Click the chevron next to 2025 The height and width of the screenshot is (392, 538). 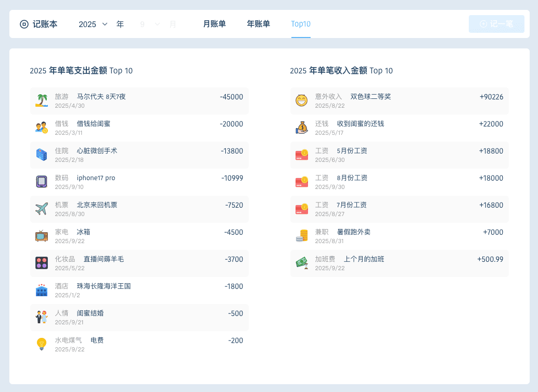(105, 24)
